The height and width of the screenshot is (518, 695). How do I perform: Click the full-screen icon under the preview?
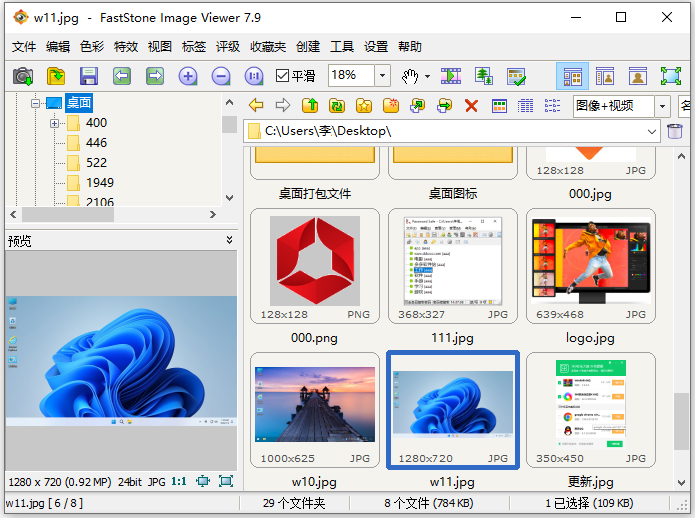[x=226, y=481]
